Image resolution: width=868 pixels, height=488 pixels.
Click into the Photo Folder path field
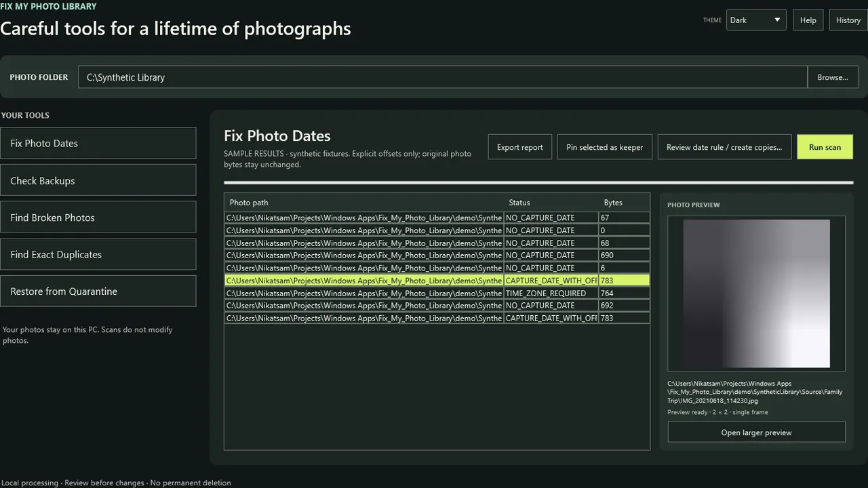[443, 77]
